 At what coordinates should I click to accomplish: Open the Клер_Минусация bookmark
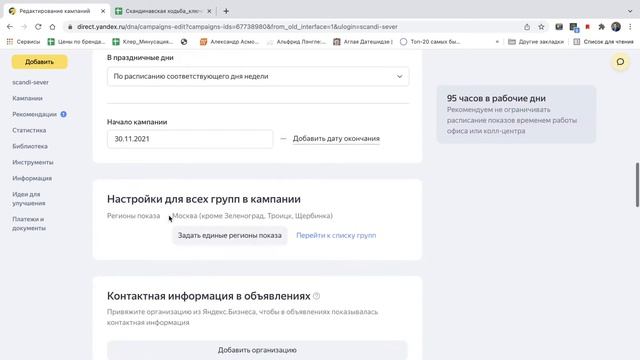coord(143,42)
